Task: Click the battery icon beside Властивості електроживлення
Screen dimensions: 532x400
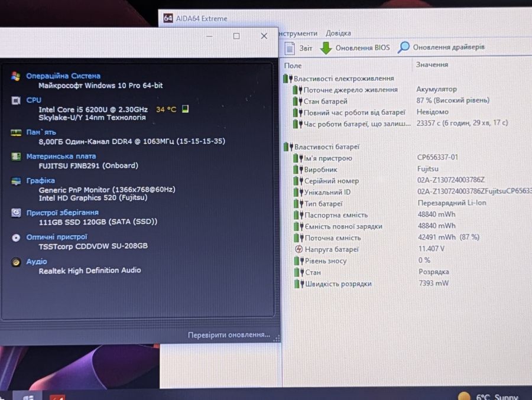Action: tap(288, 79)
